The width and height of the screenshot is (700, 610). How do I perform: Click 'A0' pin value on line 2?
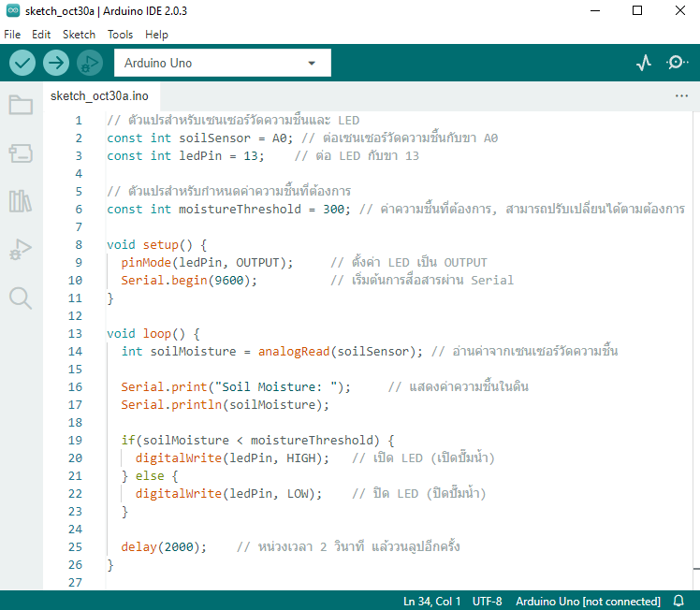[x=280, y=138]
